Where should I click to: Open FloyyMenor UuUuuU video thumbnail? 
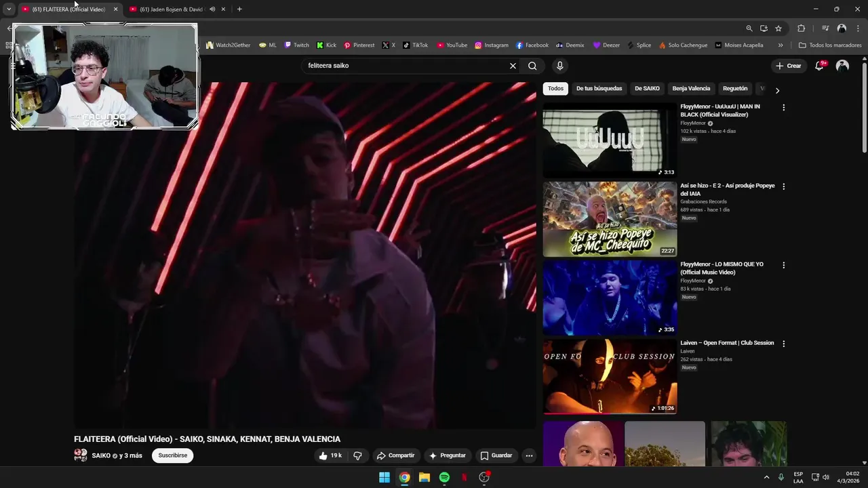point(610,140)
